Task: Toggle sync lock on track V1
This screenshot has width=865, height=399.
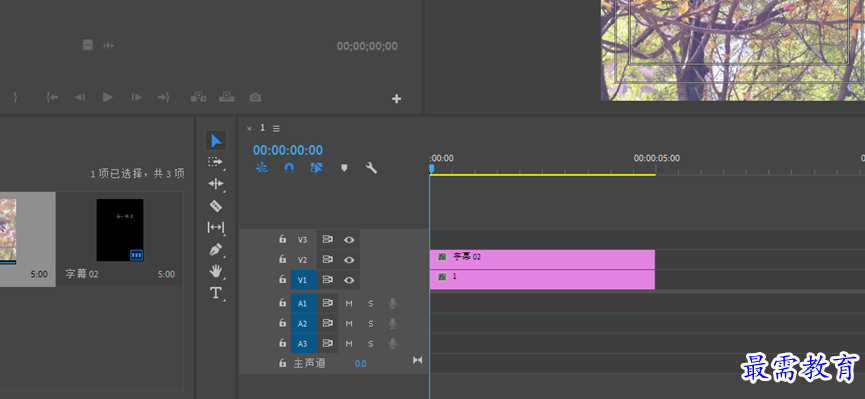Action: tap(328, 280)
